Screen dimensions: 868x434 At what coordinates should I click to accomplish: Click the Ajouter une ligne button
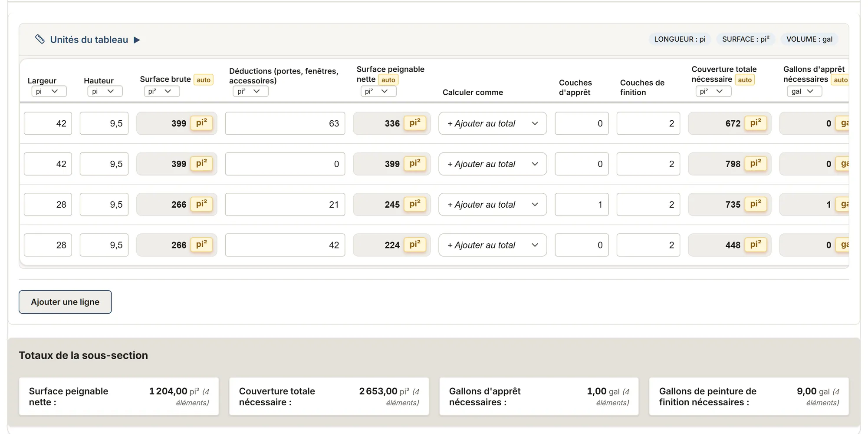tap(65, 302)
